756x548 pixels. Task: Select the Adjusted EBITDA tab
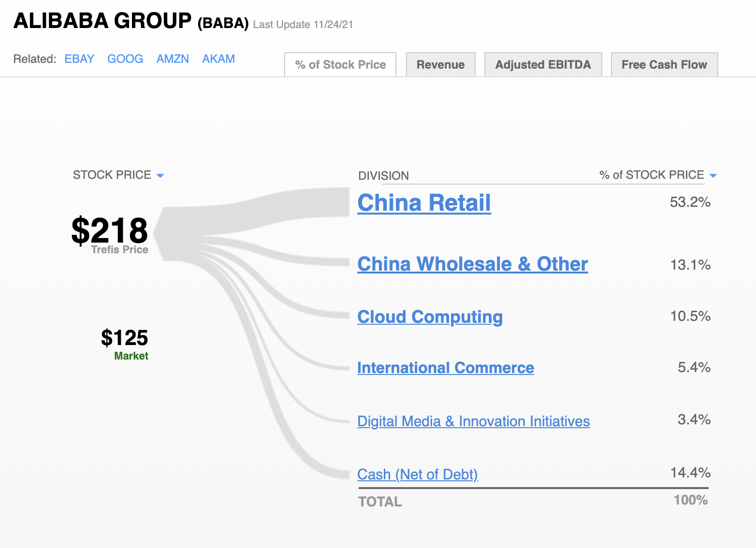(543, 65)
